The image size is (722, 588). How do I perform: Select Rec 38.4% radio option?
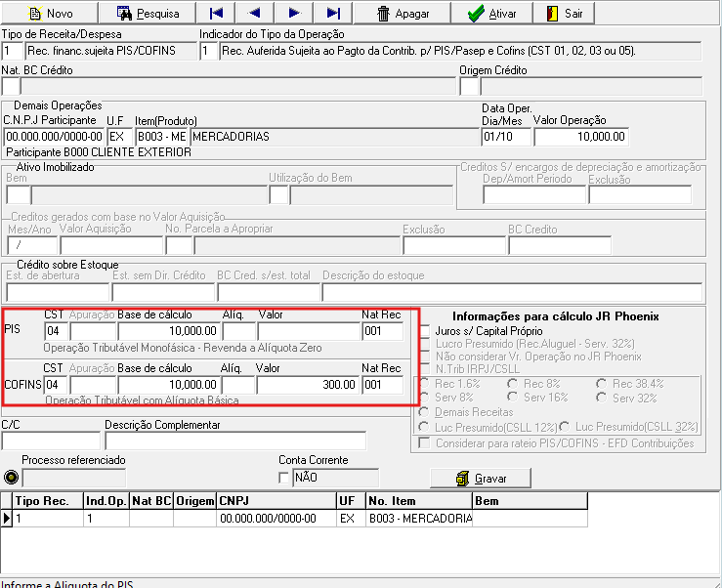coord(601,384)
